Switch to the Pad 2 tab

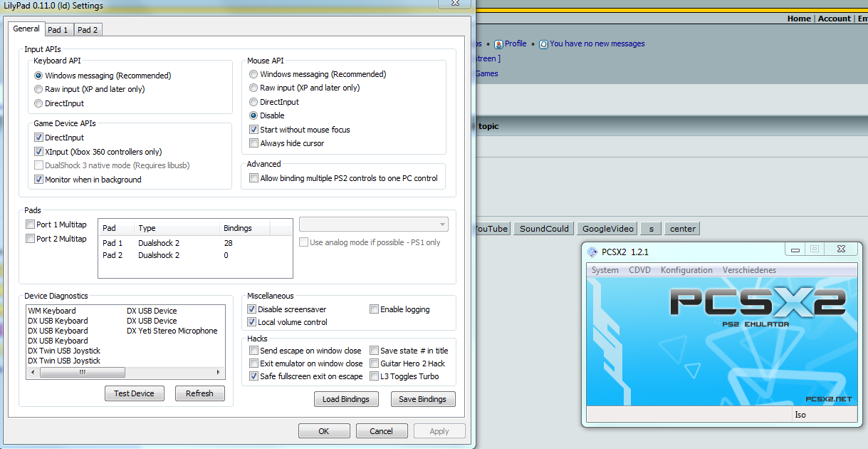[x=88, y=30]
